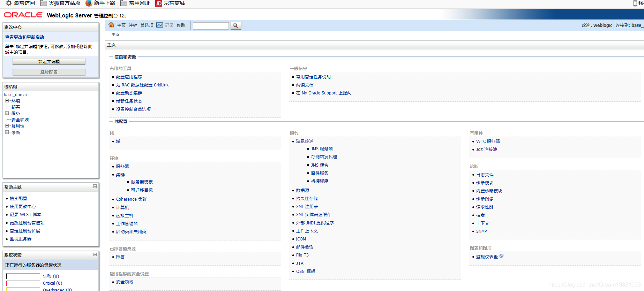Open the 日志文件 link
This screenshot has height=291, width=644.
pos(485,175)
